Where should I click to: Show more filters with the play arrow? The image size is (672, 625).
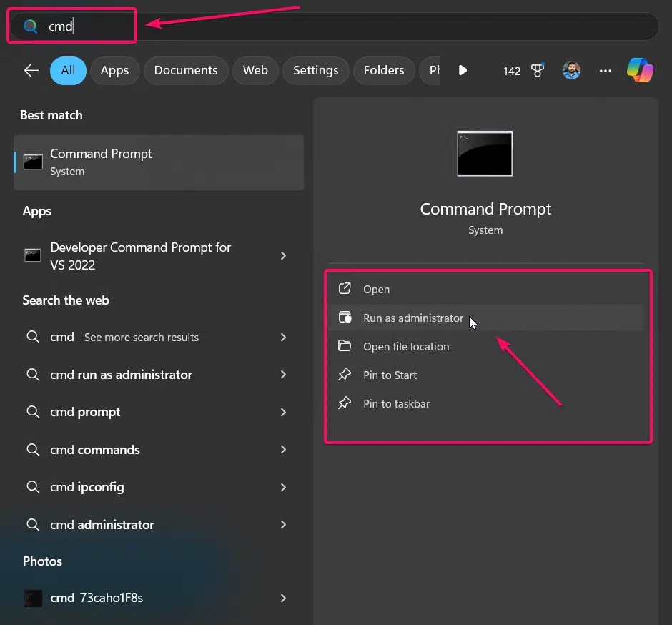pyautogui.click(x=463, y=70)
